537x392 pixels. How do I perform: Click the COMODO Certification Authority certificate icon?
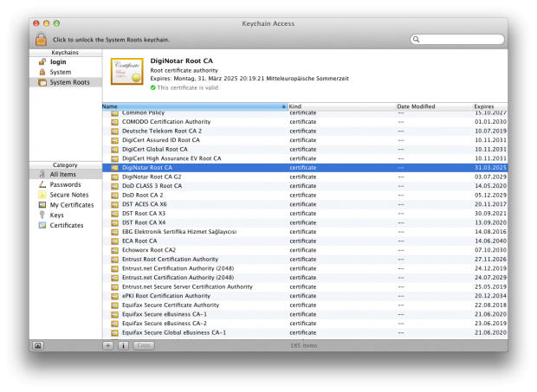coord(114,122)
